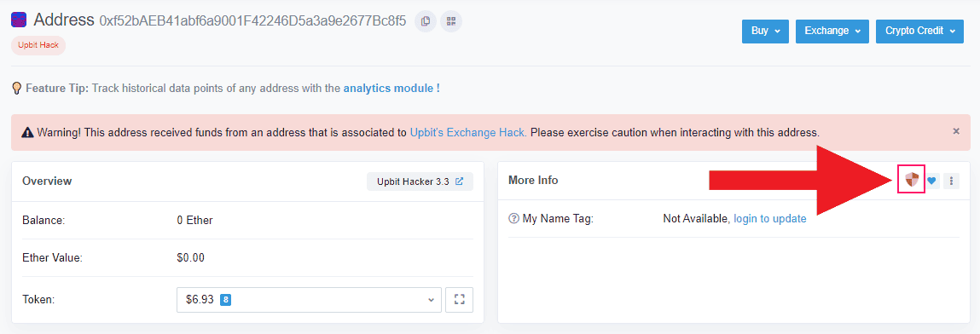The height and width of the screenshot is (334, 980).
Task: Open the Crypto Credit dropdown
Action: (919, 32)
